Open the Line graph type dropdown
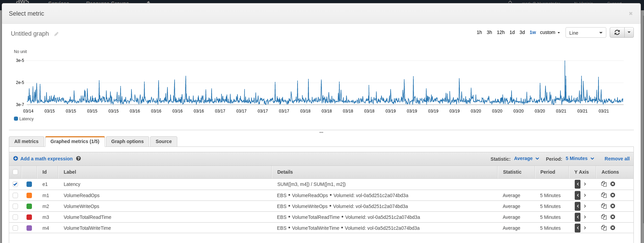644x243 pixels. point(586,33)
